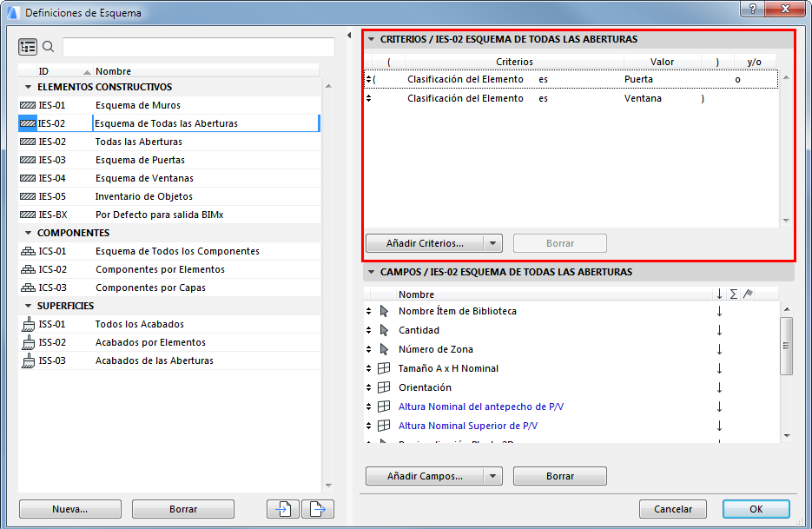The width and height of the screenshot is (812, 529).
Task: Click Borrar button under the Campos list
Action: point(560,476)
